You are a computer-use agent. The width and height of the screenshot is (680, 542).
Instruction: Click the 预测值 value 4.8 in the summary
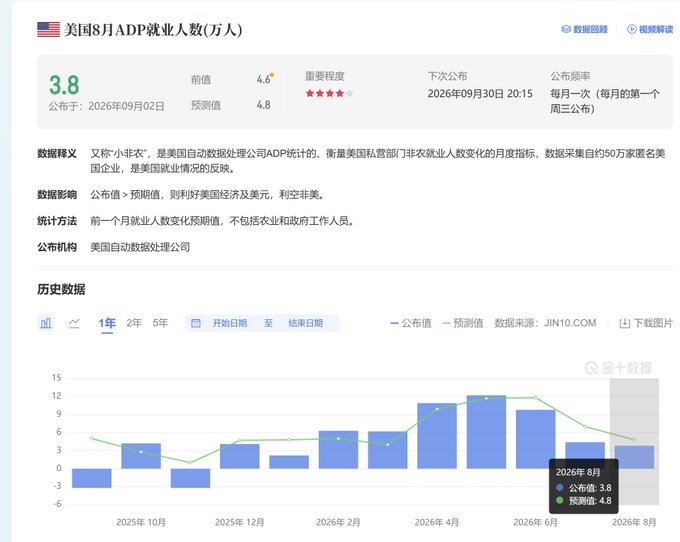point(264,105)
